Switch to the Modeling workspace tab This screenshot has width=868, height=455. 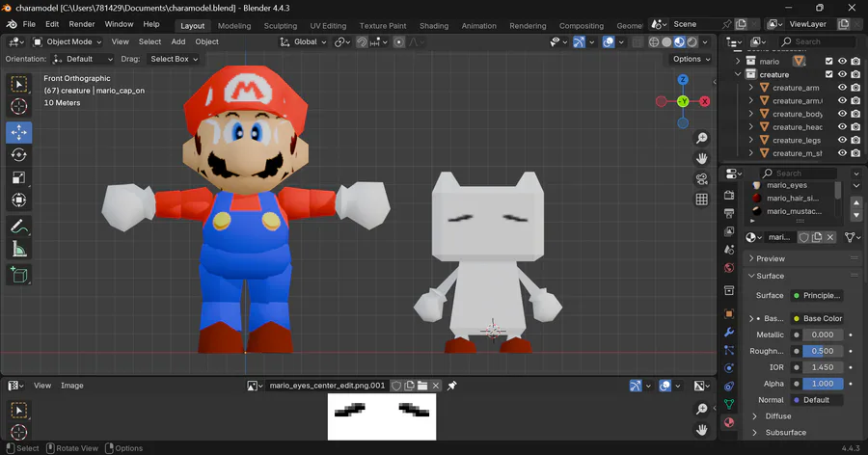[x=234, y=26]
